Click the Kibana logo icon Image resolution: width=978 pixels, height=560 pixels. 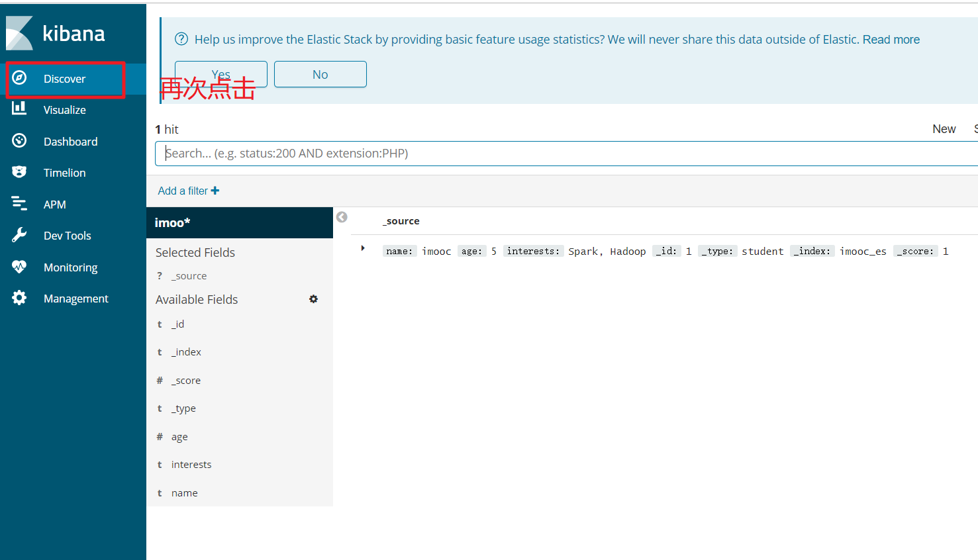click(19, 33)
